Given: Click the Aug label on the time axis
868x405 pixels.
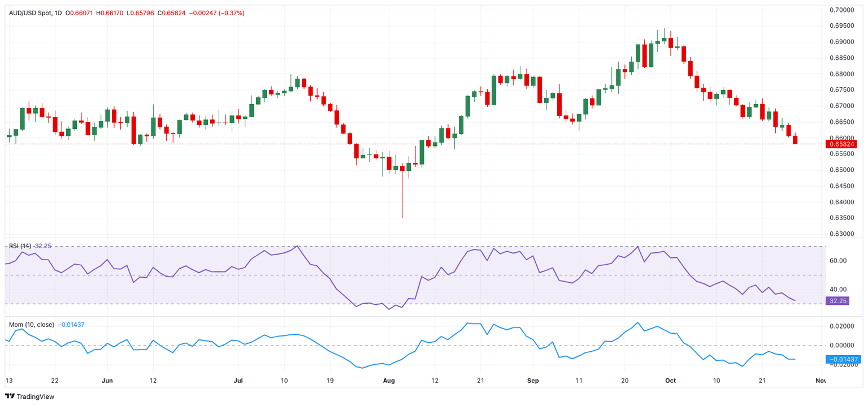Looking at the screenshot, I should point(389,381).
